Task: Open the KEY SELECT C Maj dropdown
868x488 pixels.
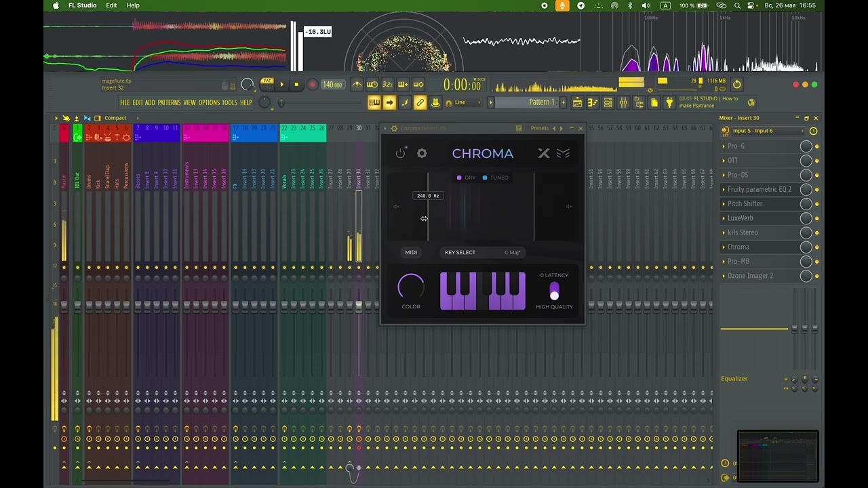Action: pos(483,252)
